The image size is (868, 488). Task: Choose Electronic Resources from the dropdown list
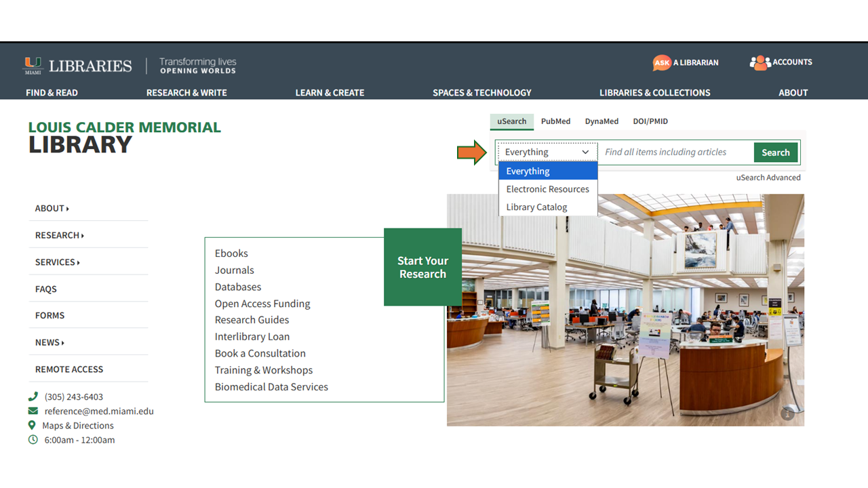(x=547, y=189)
